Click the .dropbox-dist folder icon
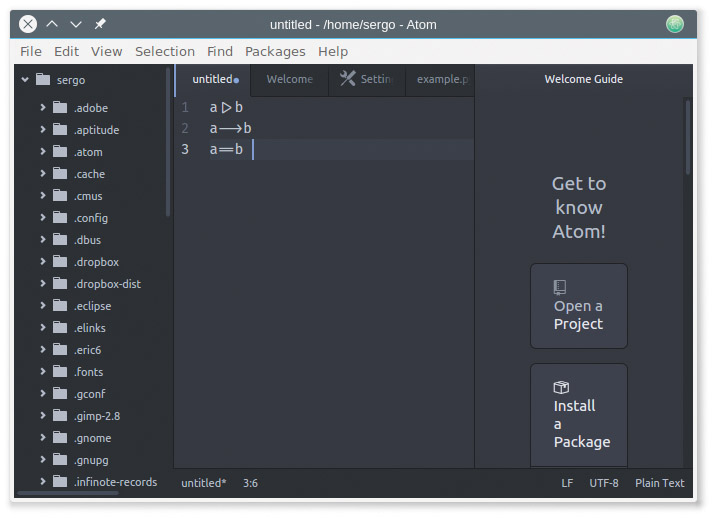The width and height of the screenshot is (713, 518). tap(60, 283)
